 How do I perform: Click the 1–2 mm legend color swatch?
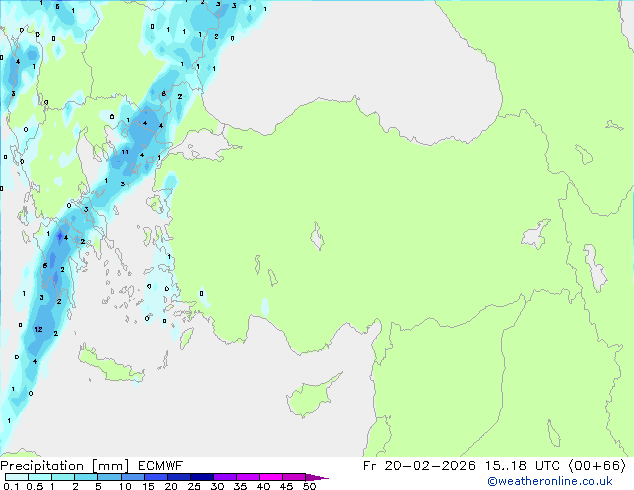pyautogui.click(x=63, y=477)
